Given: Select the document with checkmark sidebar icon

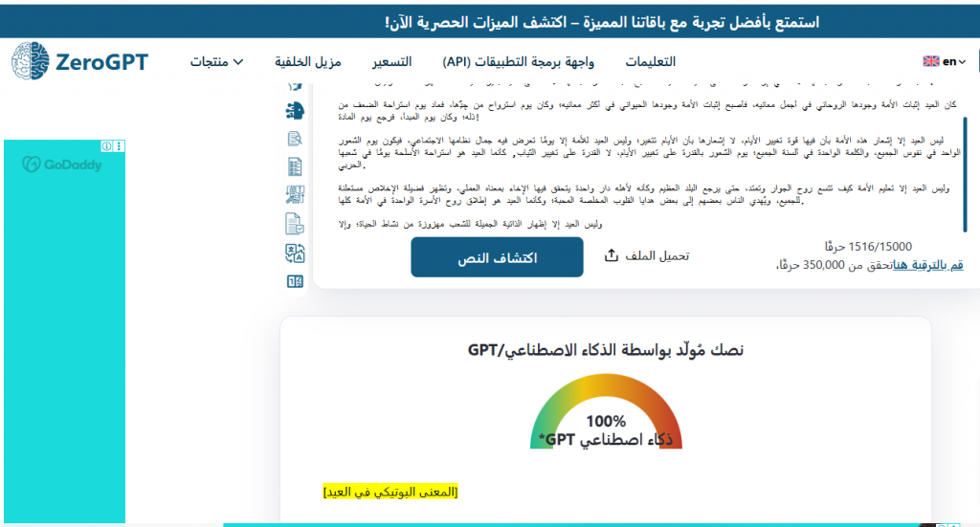Looking at the screenshot, I should pyautogui.click(x=295, y=224).
